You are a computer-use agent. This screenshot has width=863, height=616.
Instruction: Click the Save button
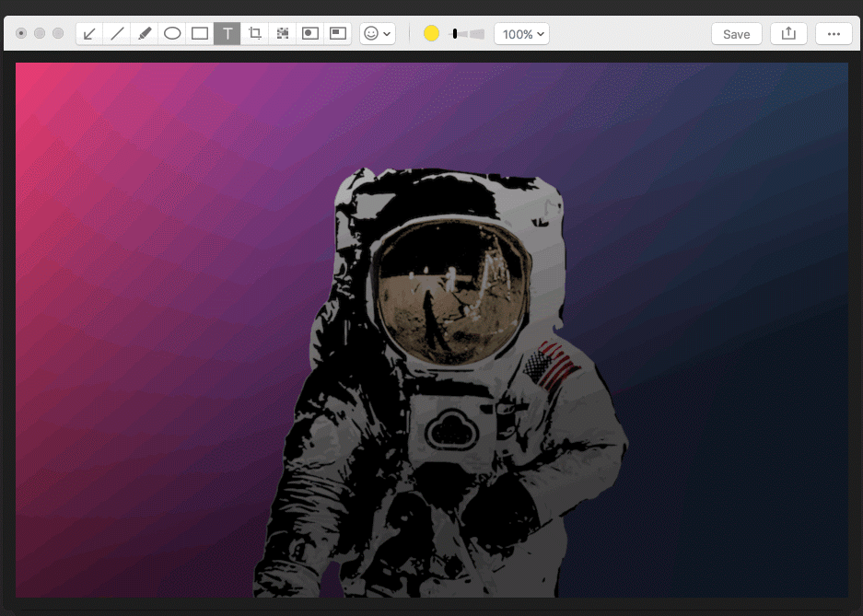click(x=736, y=34)
